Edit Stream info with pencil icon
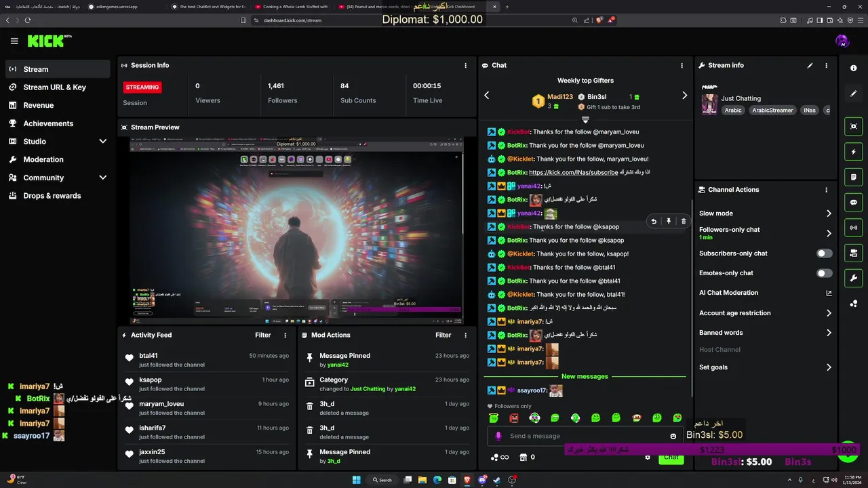Screen dimensions: 868x488 pyautogui.click(x=810, y=66)
